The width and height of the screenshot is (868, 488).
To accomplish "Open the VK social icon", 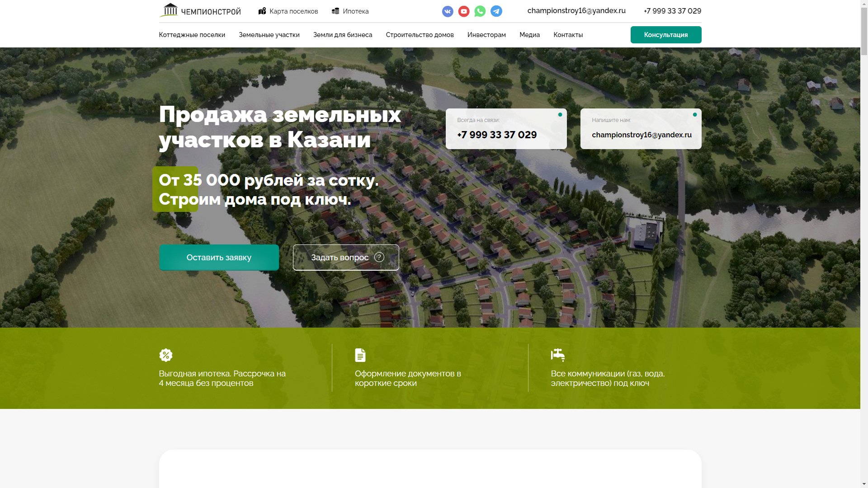I will pyautogui.click(x=447, y=11).
